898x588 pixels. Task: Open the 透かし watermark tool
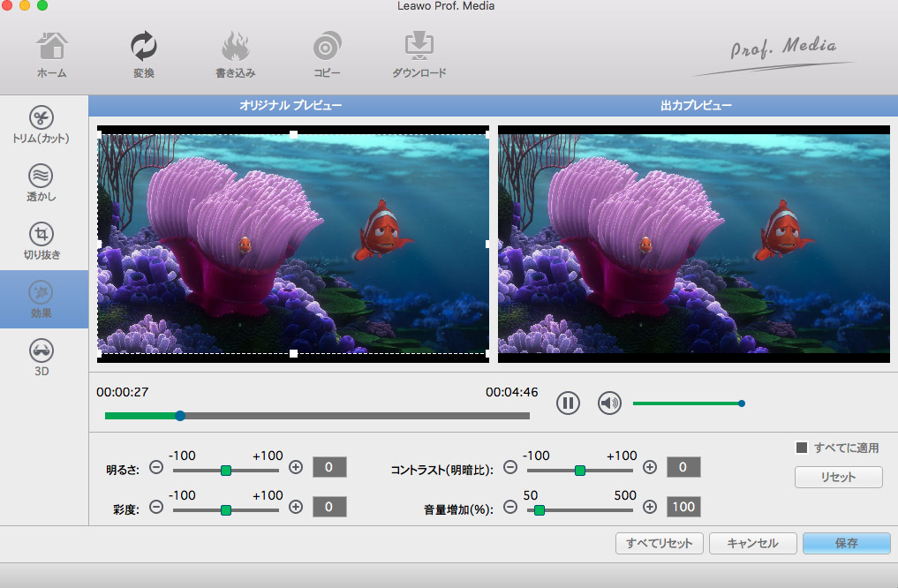coord(42,183)
